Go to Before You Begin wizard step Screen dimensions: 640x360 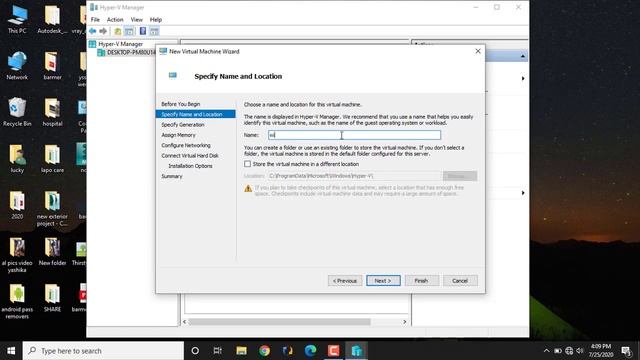coord(180,104)
